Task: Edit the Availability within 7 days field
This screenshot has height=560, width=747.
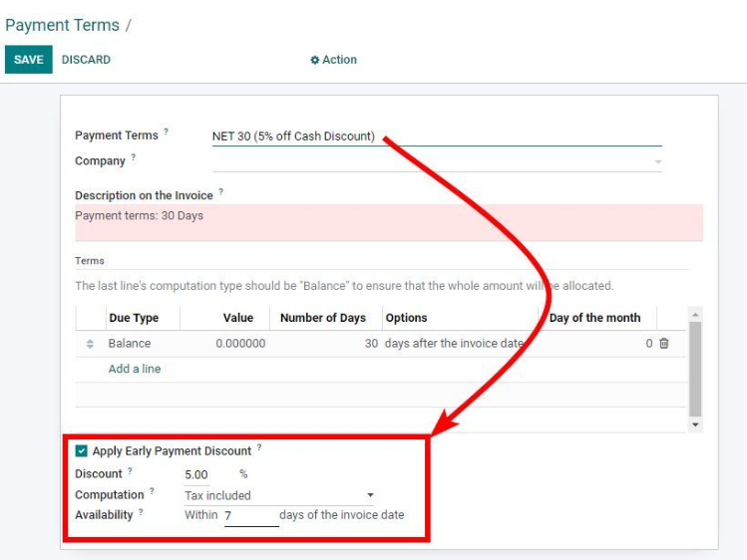Action: (251, 516)
